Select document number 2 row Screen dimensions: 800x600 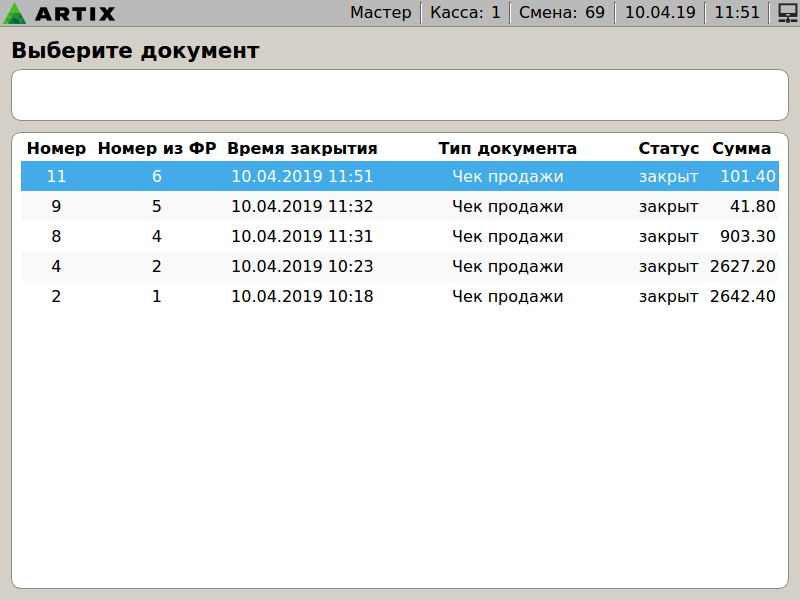pos(400,297)
